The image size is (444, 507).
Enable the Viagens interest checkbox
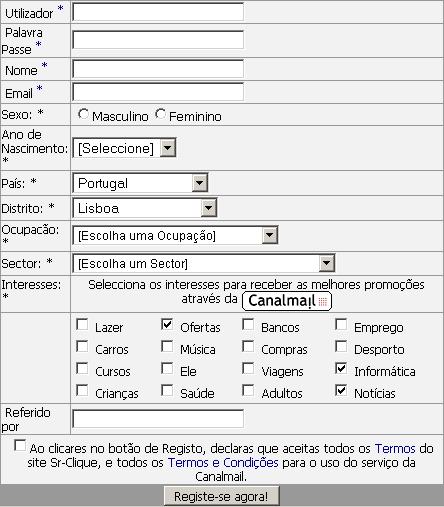pyautogui.click(x=248, y=368)
